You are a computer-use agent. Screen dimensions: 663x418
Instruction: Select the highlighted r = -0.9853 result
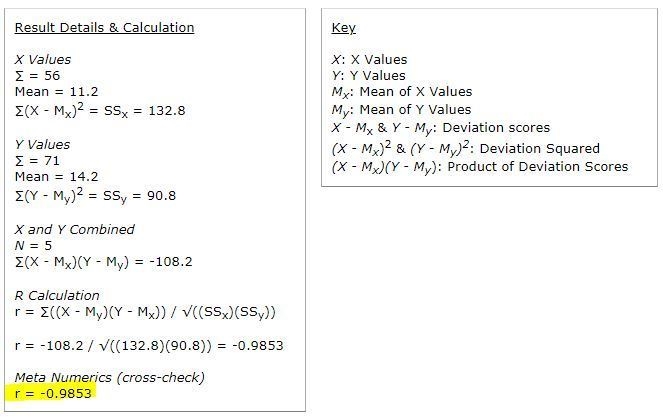click(x=53, y=393)
